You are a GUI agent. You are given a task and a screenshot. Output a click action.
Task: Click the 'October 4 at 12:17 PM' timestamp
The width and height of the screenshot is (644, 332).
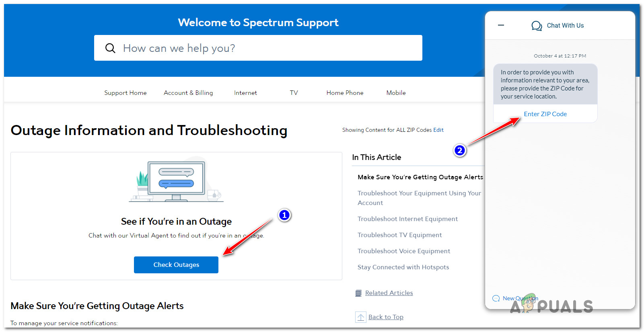coord(560,56)
